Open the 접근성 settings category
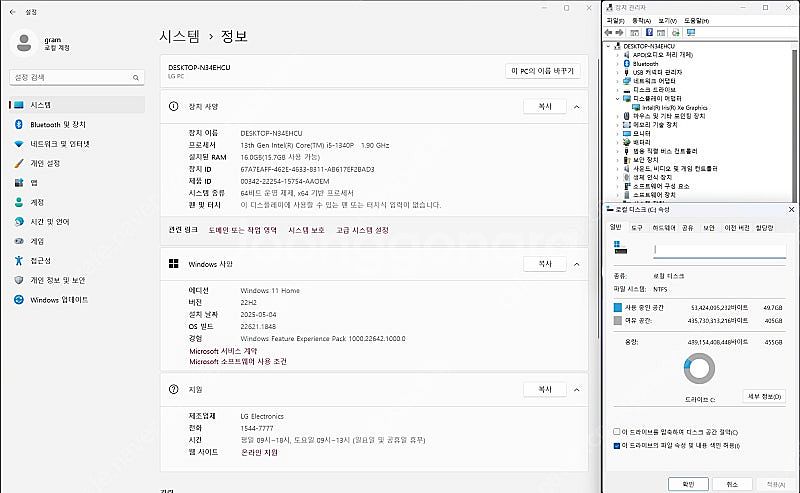The width and height of the screenshot is (800, 493). click(x=77, y=260)
